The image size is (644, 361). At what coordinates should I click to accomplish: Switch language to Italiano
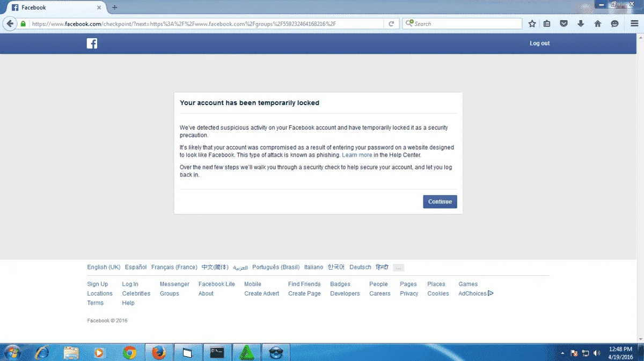(x=313, y=267)
